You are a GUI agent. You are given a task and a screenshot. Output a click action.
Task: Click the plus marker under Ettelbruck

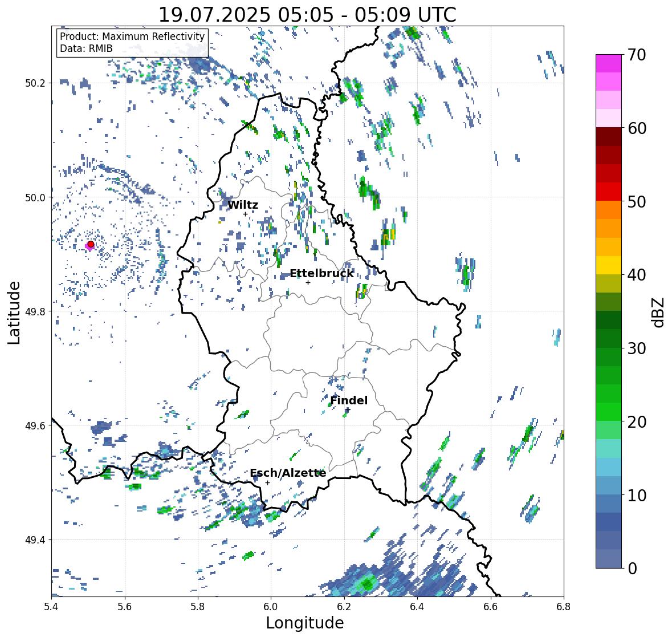[308, 282]
